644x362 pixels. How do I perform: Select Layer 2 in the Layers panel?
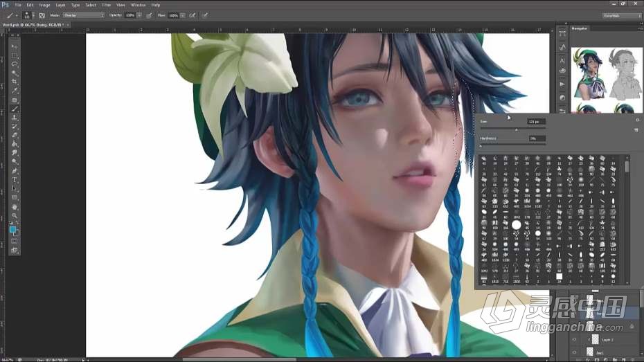pyautogui.click(x=608, y=340)
